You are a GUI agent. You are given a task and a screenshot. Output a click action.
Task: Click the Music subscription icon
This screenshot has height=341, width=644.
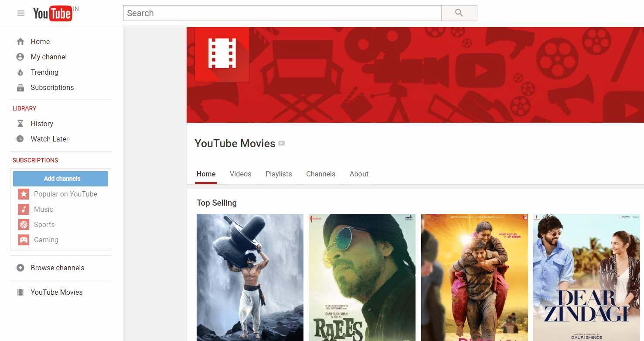point(24,209)
